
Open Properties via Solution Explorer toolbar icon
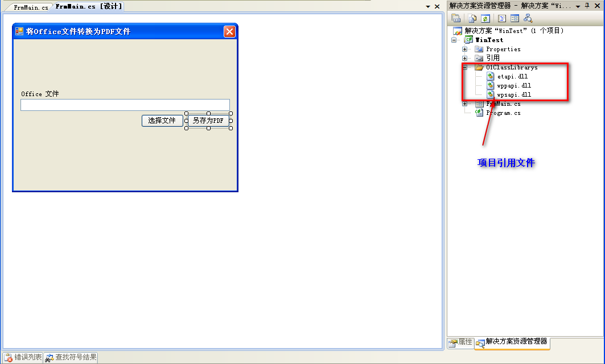pyautogui.click(x=456, y=18)
